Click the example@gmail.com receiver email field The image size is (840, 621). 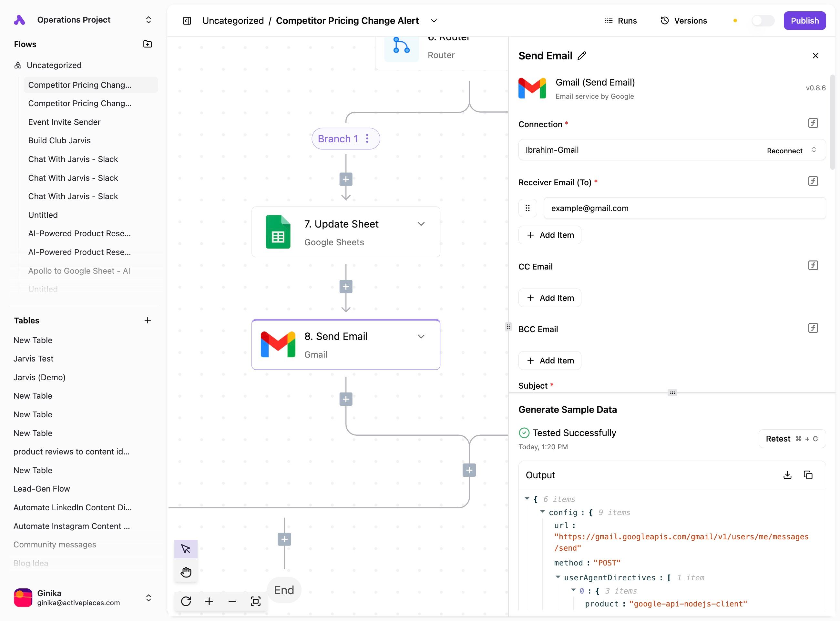point(684,208)
